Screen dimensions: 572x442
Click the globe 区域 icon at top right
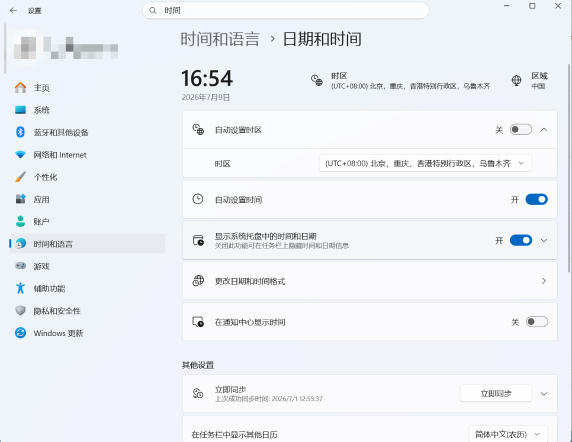pos(516,80)
